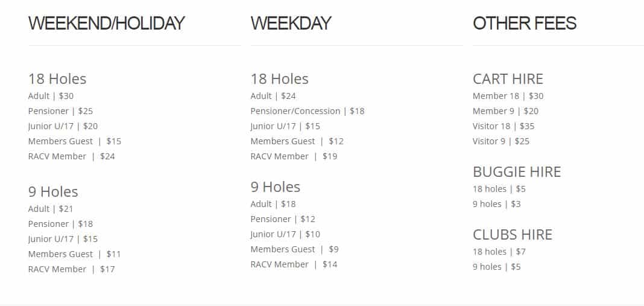The height and width of the screenshot is (306, 644).
Task: Select weekday RACV Member $14 entry
Action: click(294, 264)
